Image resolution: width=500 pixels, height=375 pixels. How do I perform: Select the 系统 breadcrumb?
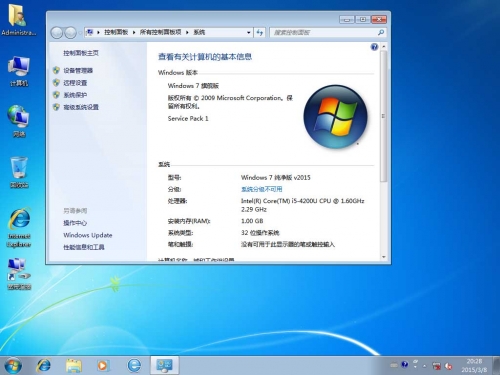click(x=199, y=32)
